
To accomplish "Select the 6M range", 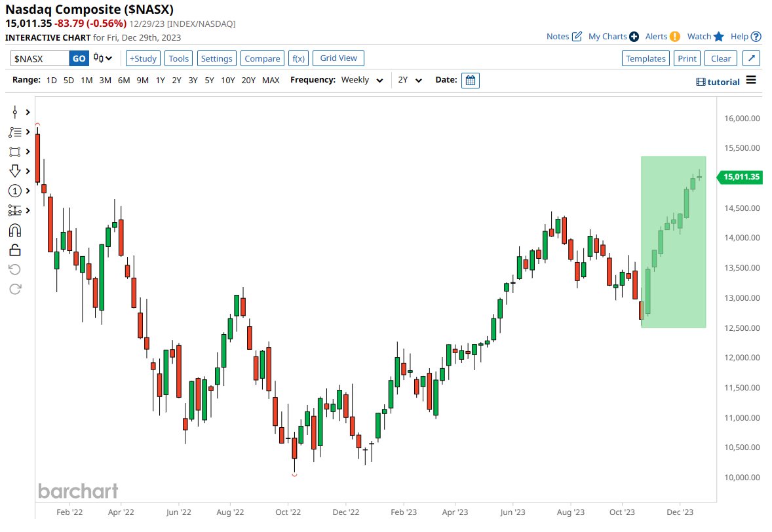I will click(124, 80).
